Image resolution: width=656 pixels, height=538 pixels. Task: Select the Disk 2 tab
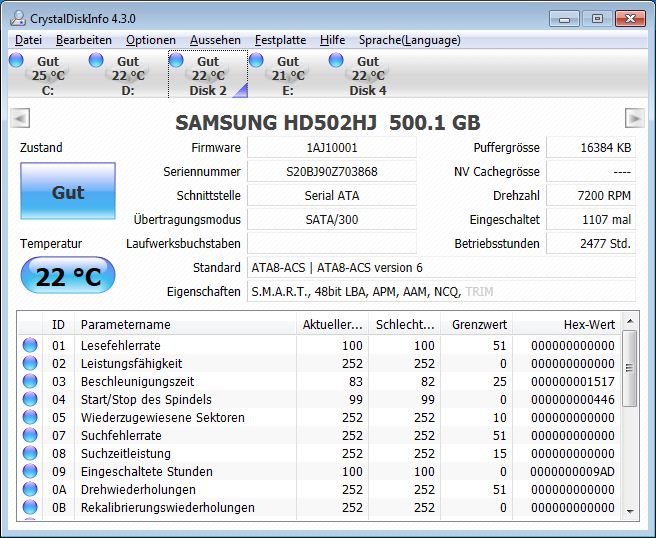point(208,75)
